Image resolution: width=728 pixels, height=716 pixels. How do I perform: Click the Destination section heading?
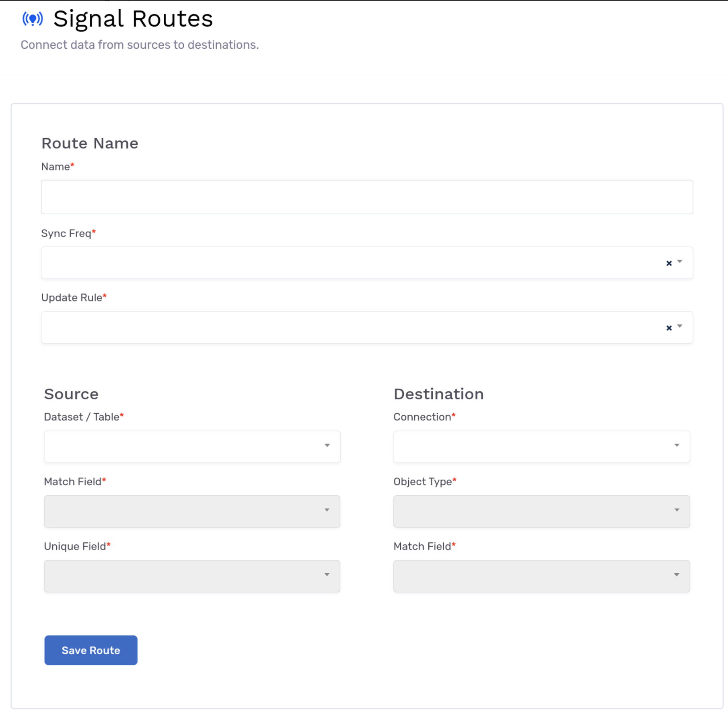[439, 394]
